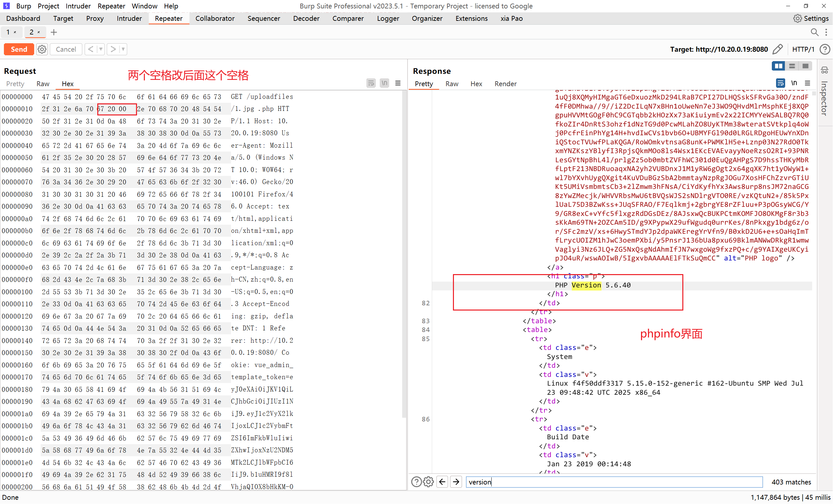The image size is (833, 504).
Task: Click the request settings gear icon
Action: pyautogui.click(x=42, y=49)
